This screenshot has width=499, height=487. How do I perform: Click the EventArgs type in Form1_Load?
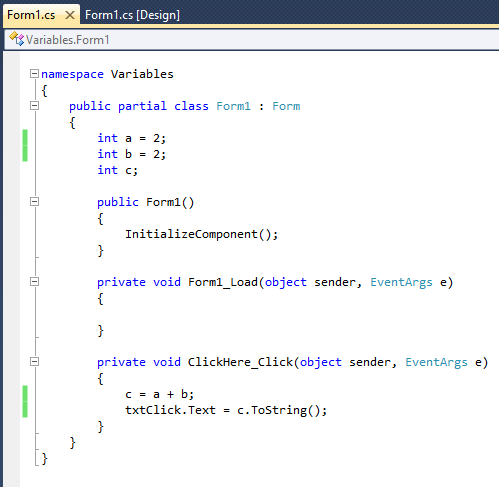[x=401, y=282]
